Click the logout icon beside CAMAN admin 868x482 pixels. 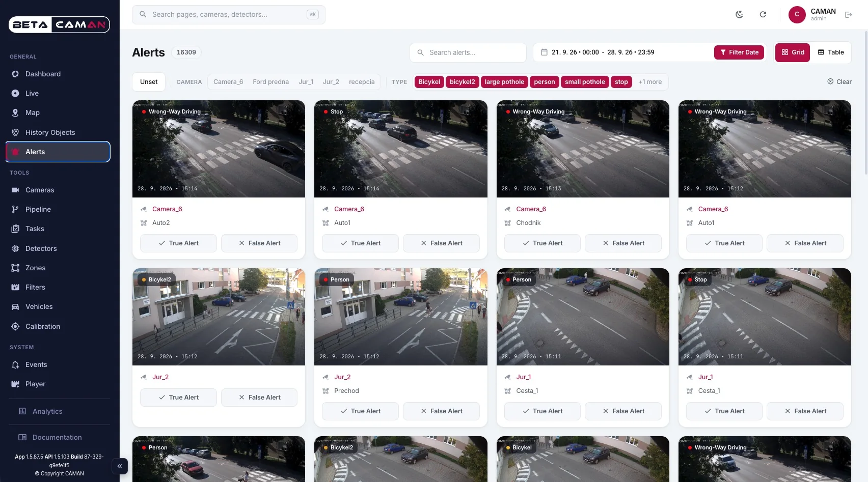point(848,15)
